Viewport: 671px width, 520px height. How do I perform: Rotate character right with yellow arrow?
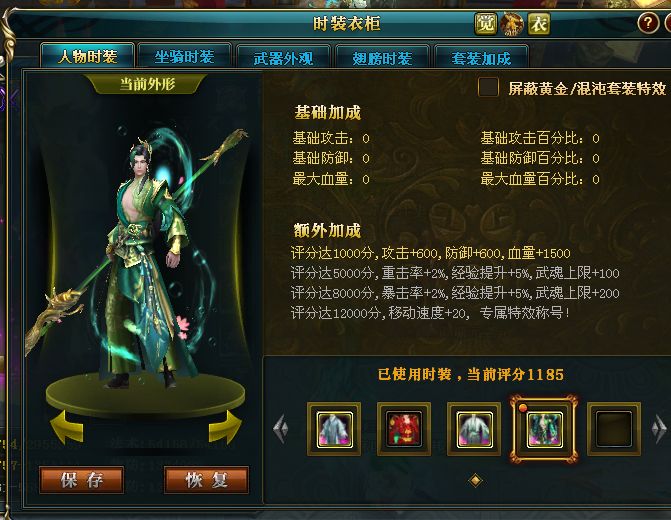coord(225,426)
